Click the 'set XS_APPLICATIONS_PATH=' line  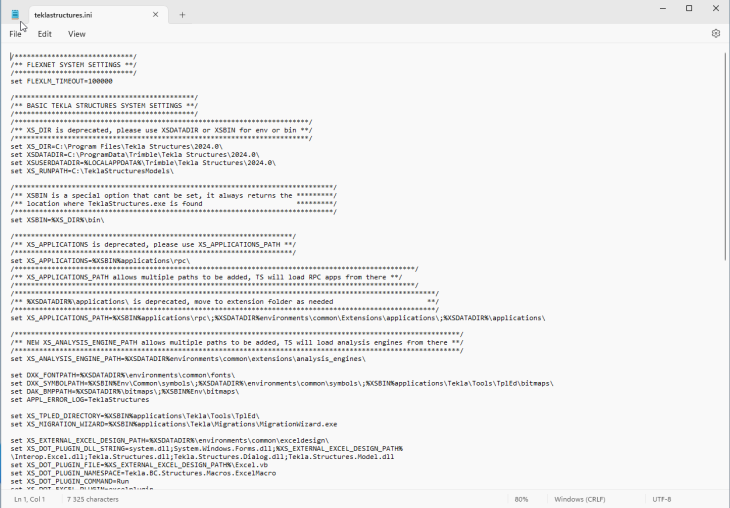[278, 318]
